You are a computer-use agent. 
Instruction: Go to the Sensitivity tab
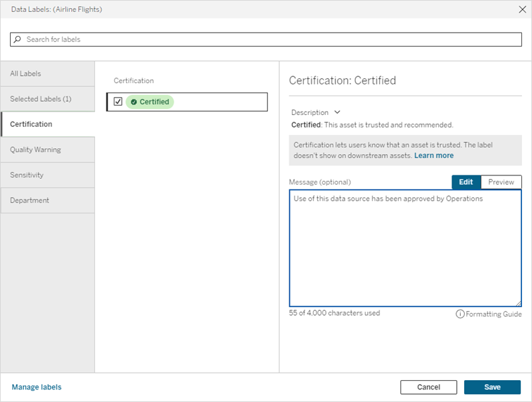tap(48, 175)
